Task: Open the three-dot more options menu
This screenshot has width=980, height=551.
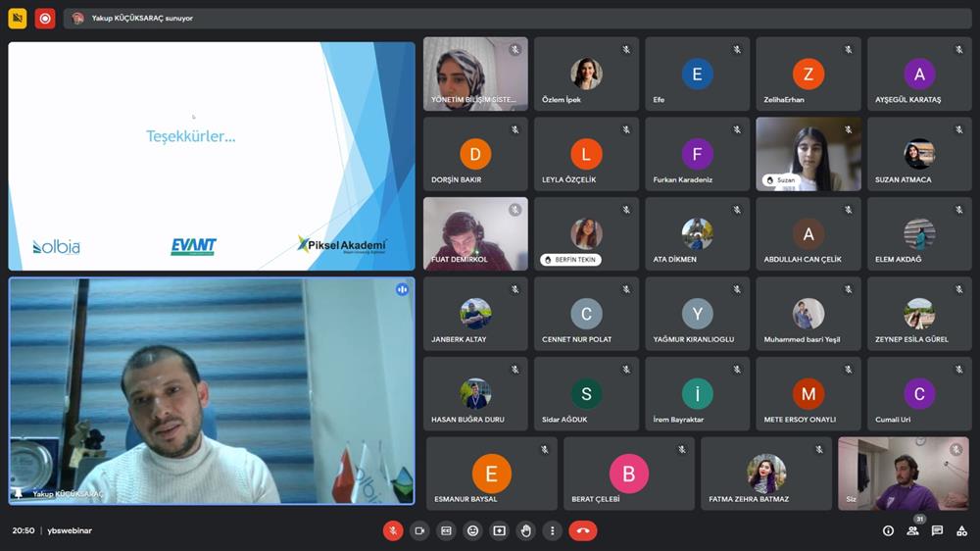Action: click(553, 530)
